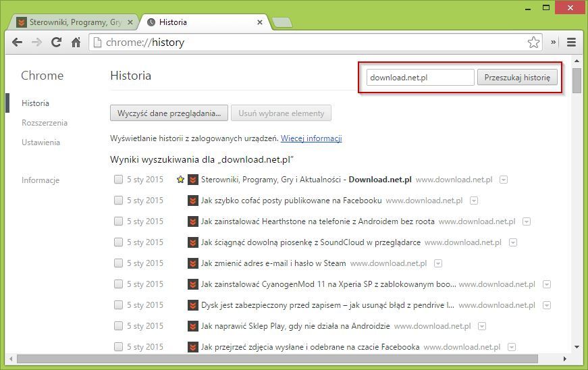
Task: Open dropdown for 'czacie Facebooka' entry
Action: [x=512, y=348]
